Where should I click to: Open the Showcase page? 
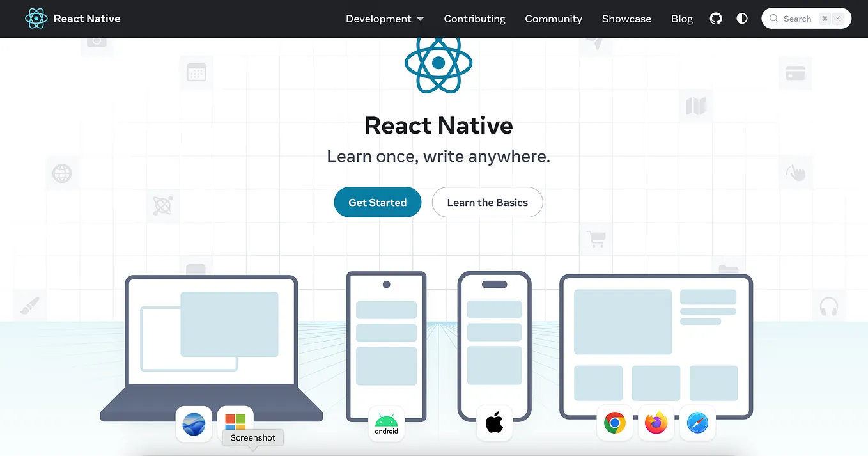[626, 19]
